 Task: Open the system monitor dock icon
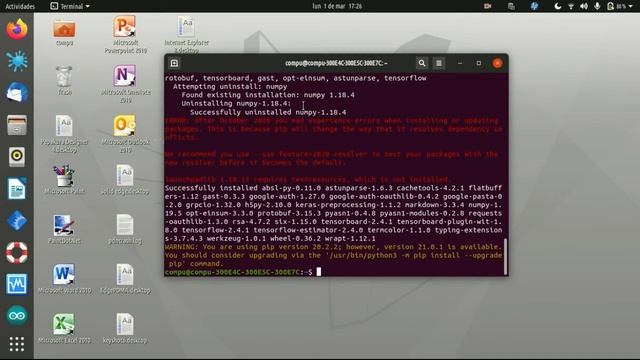(x=17, y=284)
